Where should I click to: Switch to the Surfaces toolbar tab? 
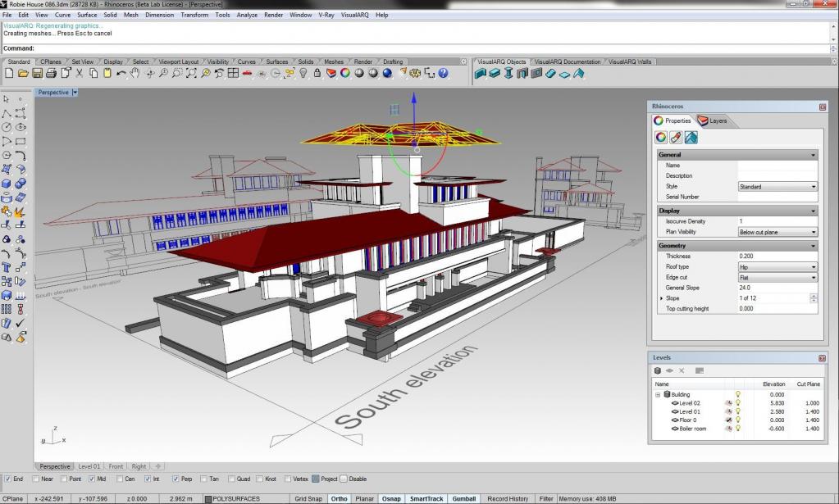point(277,61)
